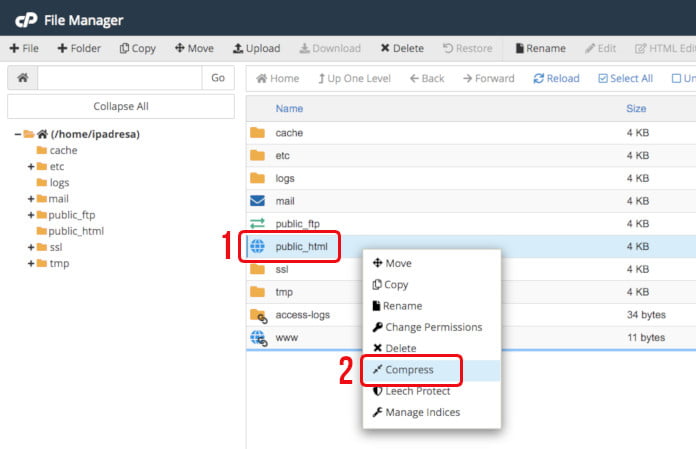Select the www row name
696x449 pixels.
click(x=287, y=338)
